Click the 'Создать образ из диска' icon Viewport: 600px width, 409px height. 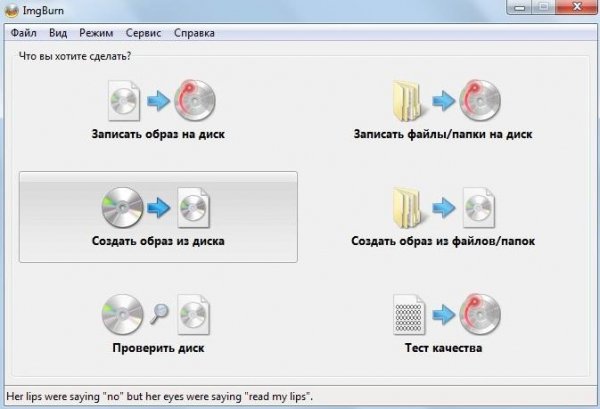pyautogui.click(x=156, y=208)
